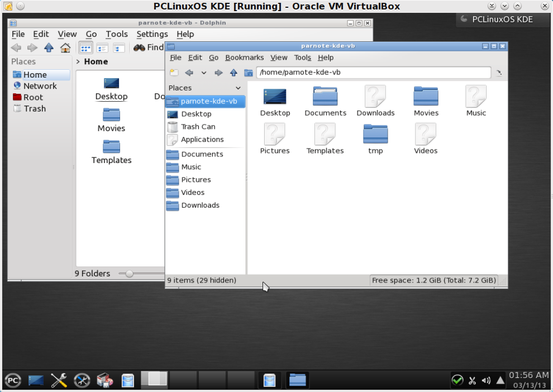The image size is (553, 392).
Task: Select Applications in PCManFM side pane
Action: 205,140
